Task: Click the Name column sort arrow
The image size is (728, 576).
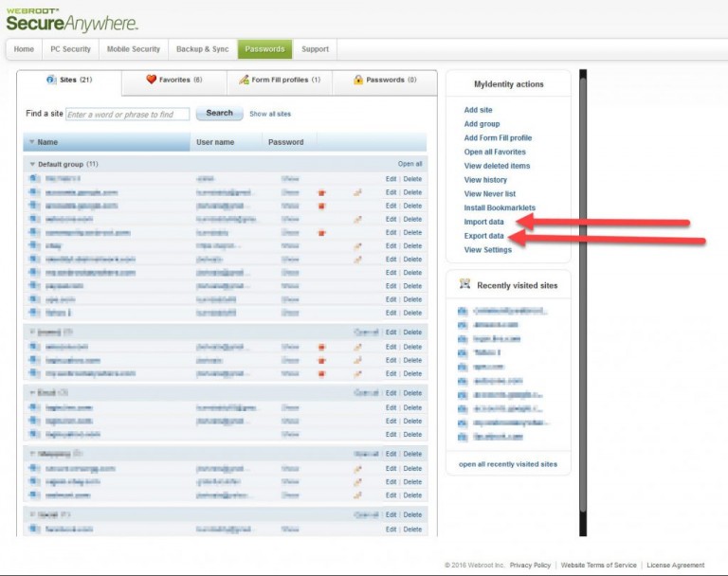Action: pyautogui.click(x=31, y=142)
